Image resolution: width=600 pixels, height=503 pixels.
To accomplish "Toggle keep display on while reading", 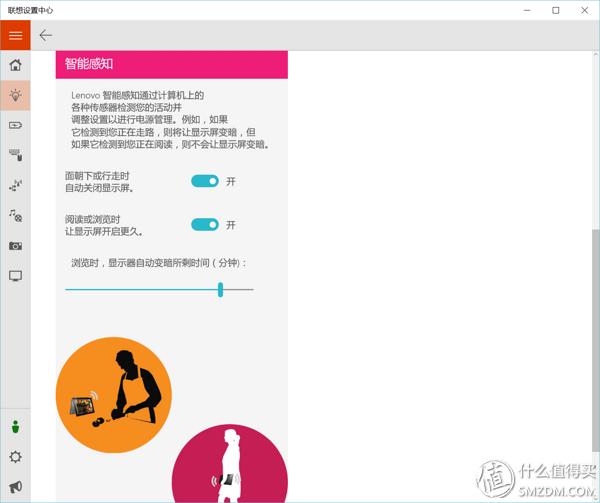I will pyautogui.click(x=205, y=225).
